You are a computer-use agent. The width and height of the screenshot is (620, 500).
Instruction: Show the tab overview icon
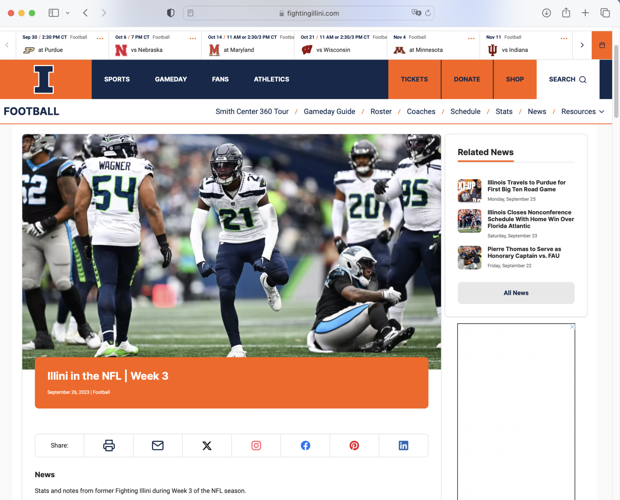pyautogui.click(x=605, y=13)
